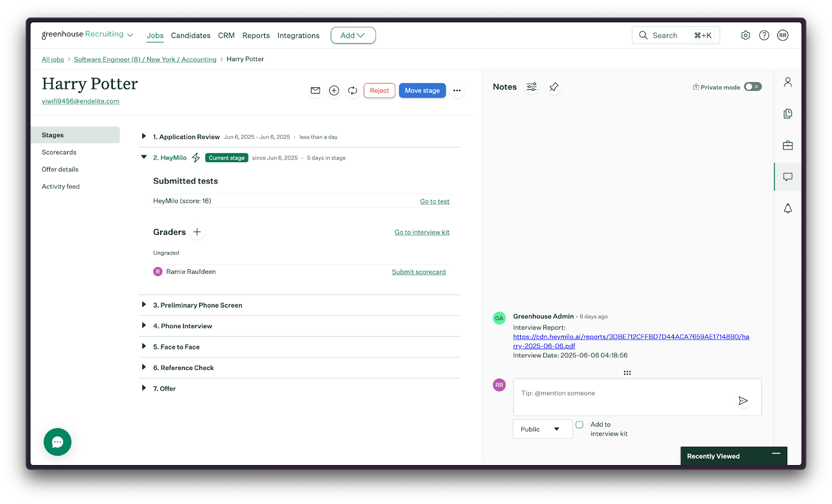
Task: Expand the Phone Interview stage
Action: tap(144, 325)
